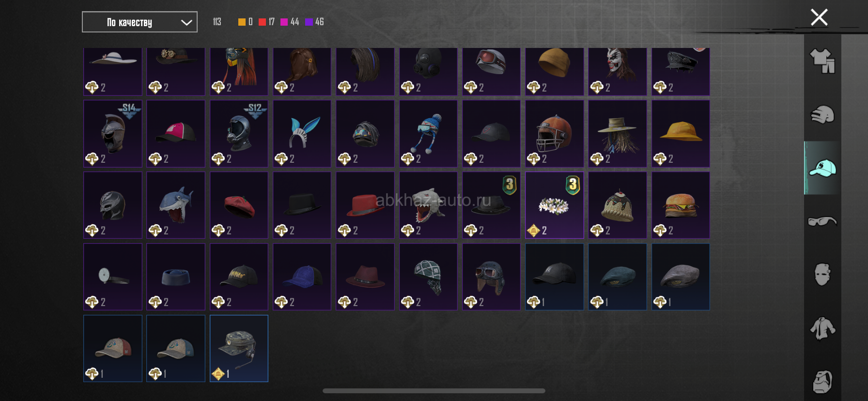Open the backpack category icon
The width and height of the screenshot is (868, 401).
tap(822, 382)
